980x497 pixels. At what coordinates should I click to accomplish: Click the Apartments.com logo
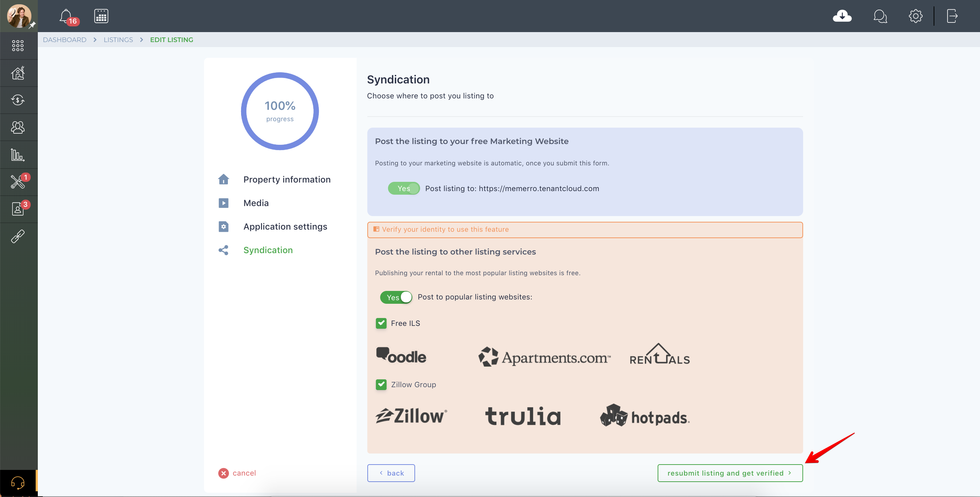[x=545, y=357]
